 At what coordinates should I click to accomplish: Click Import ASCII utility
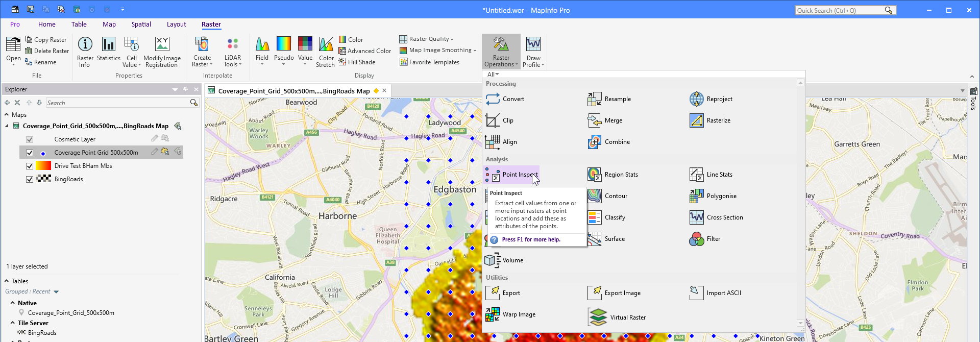click(715, 293)
